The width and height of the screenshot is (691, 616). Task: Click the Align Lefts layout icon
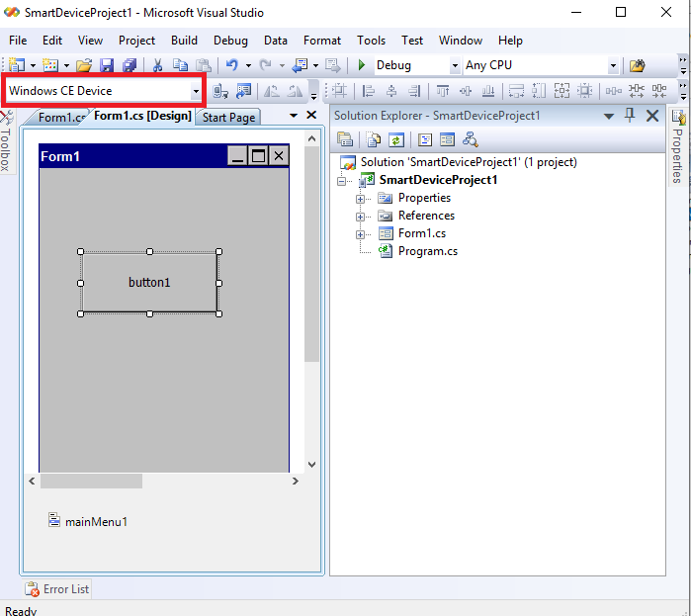(369, 91)
